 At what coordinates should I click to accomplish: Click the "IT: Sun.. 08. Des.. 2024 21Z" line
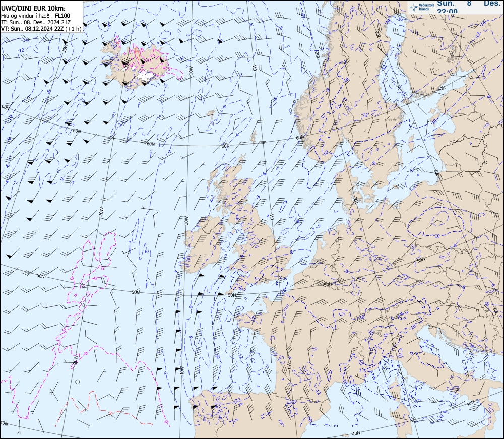tap(36, 22)
